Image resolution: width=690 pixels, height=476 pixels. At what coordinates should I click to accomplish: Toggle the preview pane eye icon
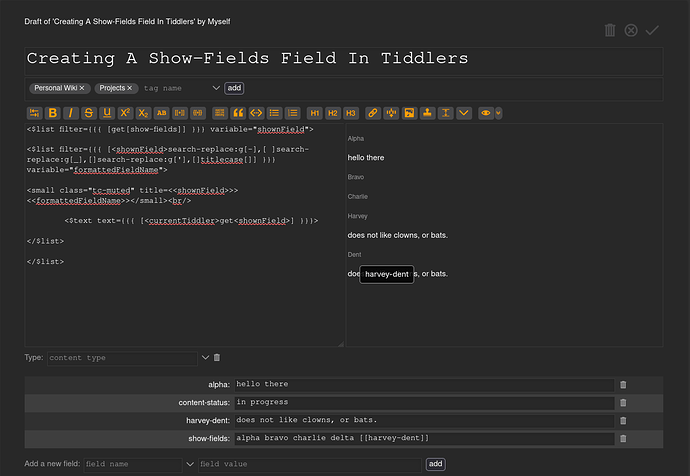(486, 113)
